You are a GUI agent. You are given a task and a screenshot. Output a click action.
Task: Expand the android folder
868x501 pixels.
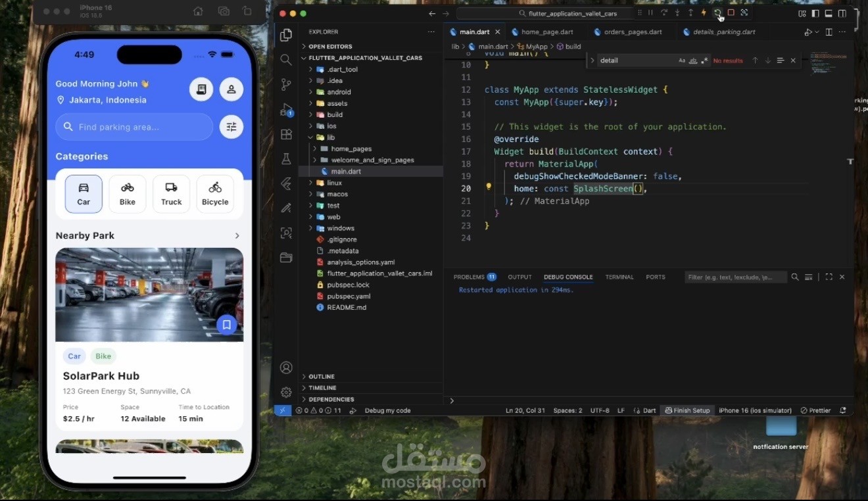[x=371, y=92]
